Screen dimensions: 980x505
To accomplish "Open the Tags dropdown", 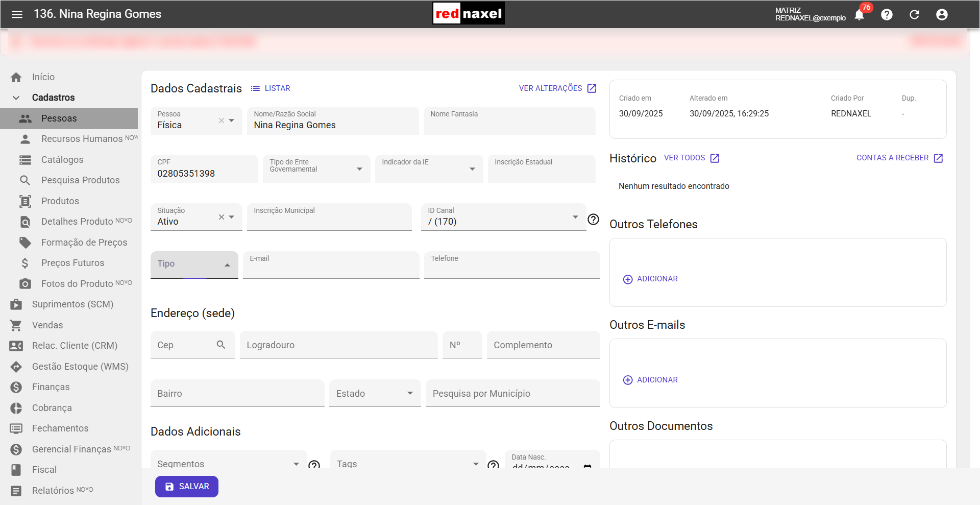I will tap(408, 460).
